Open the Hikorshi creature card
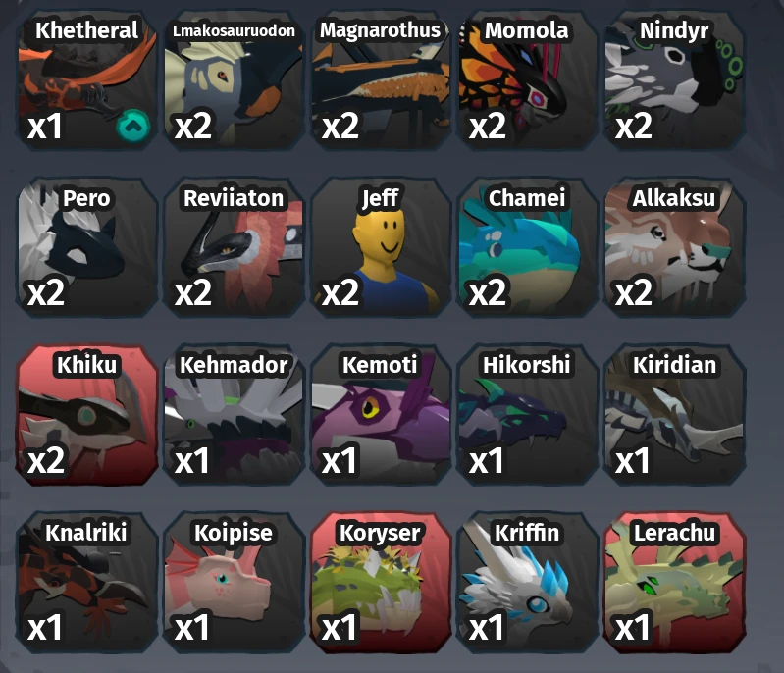 [528, 415]
